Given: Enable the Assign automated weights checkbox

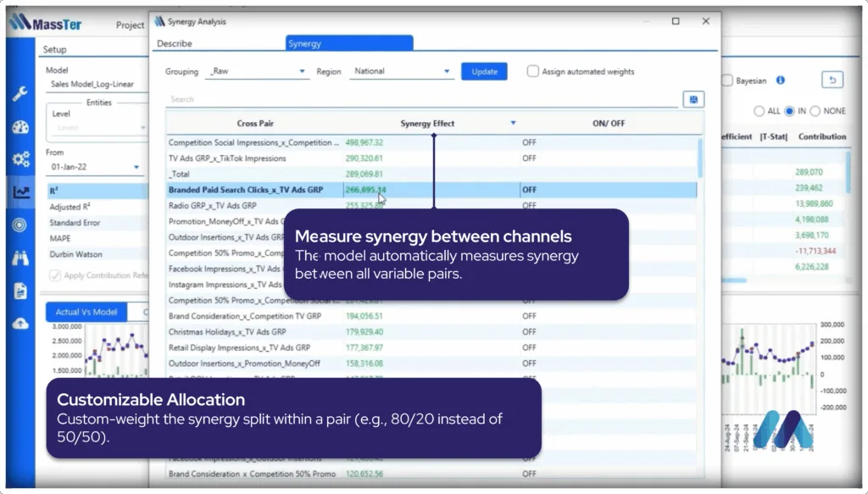Looking at the screenshot, I should point(533,72).
